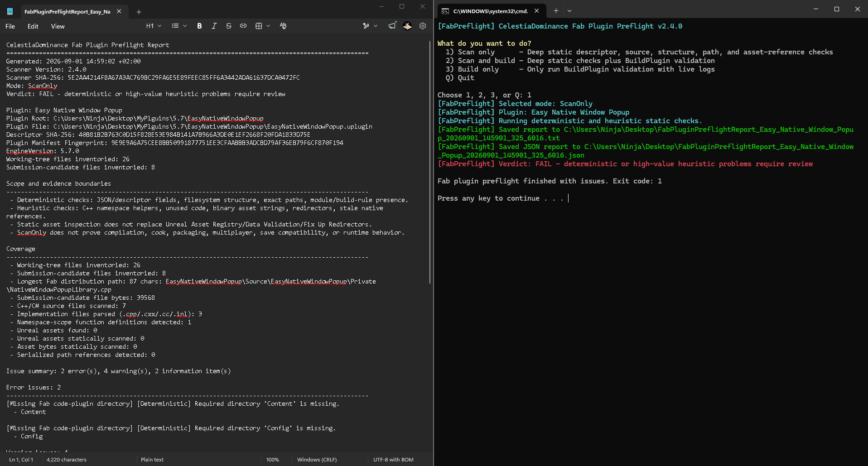
Task: Apply strikethrough formatting in Notepad
Action: (228, 26)
